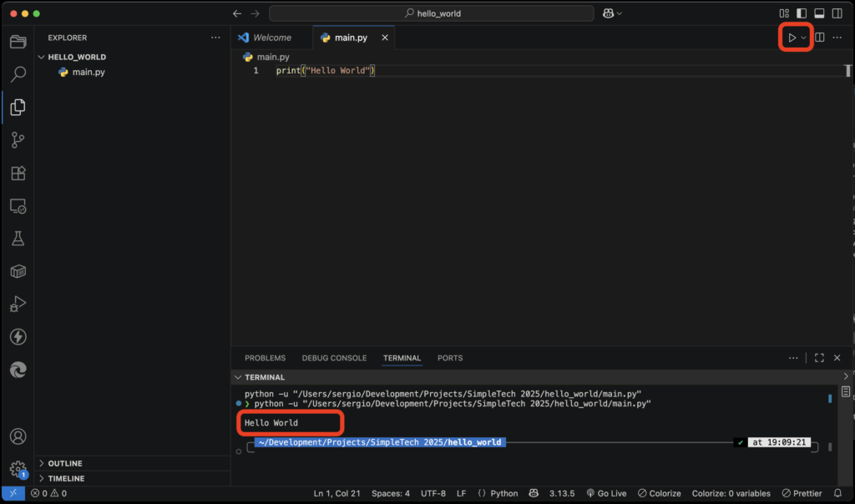Open the Explorer files icon in activity bar
The width and height of the screenshot is (855, 504).
coord(18,108)
